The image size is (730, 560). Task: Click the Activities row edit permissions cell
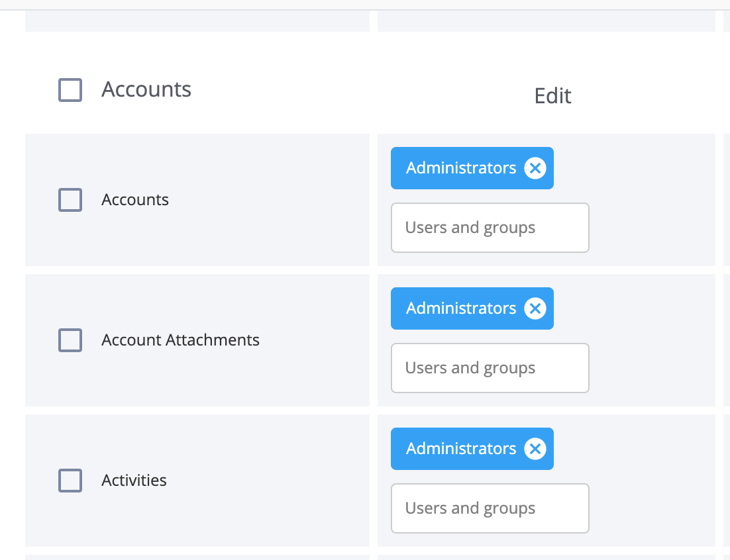[x=546, y=481]
